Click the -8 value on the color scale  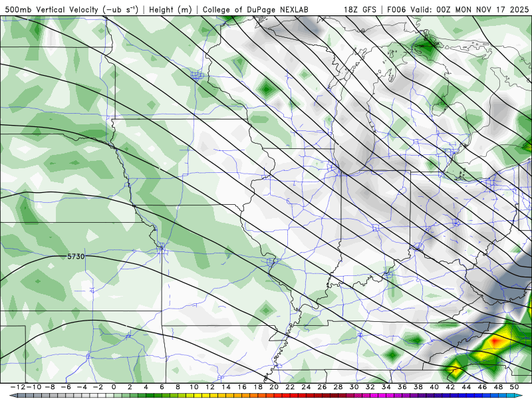click(x=50, y=387)
